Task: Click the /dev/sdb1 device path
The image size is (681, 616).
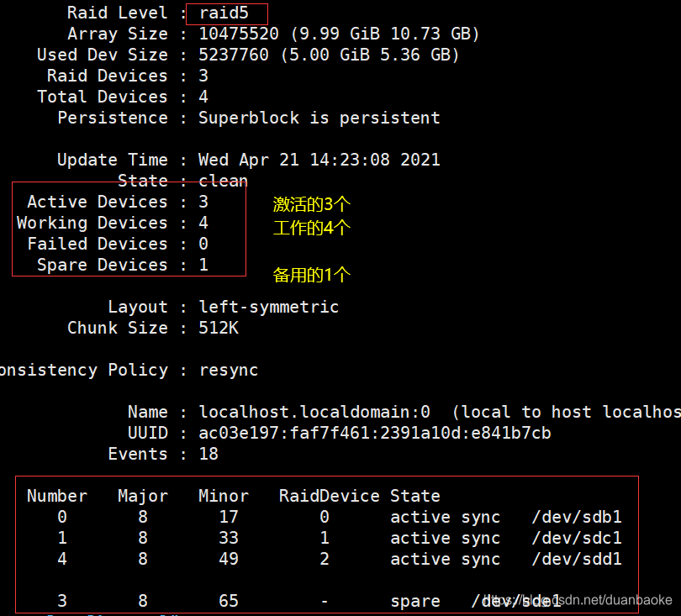Action: click(x=577, y=517)
